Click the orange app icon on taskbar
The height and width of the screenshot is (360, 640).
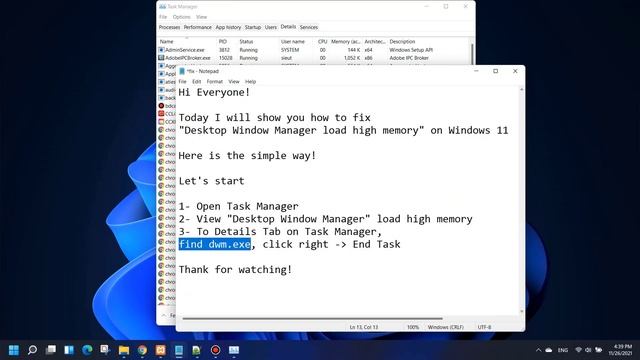click(x=160, y=350)
